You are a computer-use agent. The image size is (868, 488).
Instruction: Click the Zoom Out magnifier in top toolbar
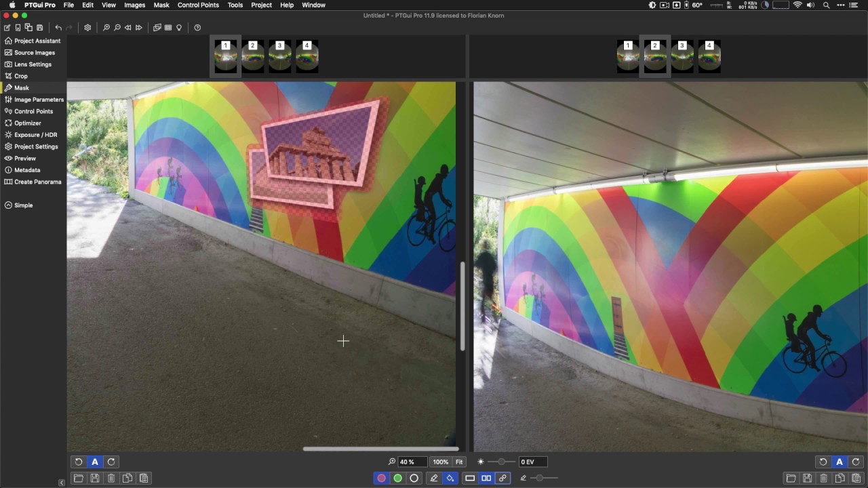click(117, 28)
